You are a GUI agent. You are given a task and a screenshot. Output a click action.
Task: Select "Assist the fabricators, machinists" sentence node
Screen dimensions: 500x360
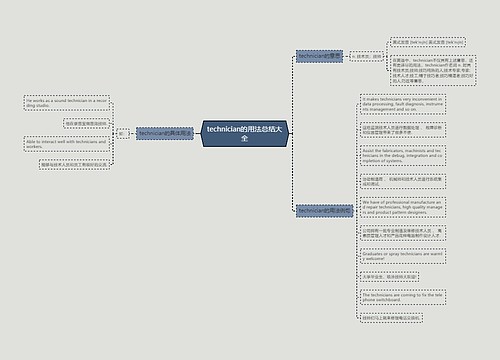pos(403,156)
